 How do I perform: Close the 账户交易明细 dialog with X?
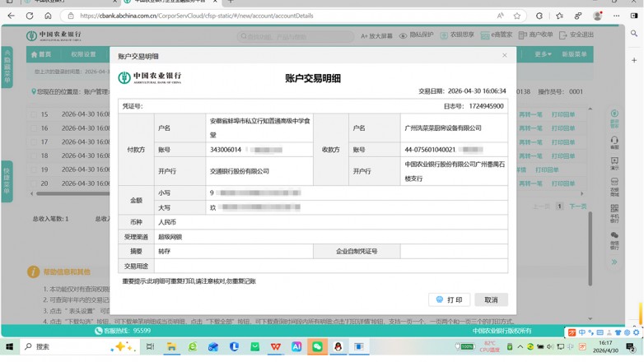[x=504, y=55]
